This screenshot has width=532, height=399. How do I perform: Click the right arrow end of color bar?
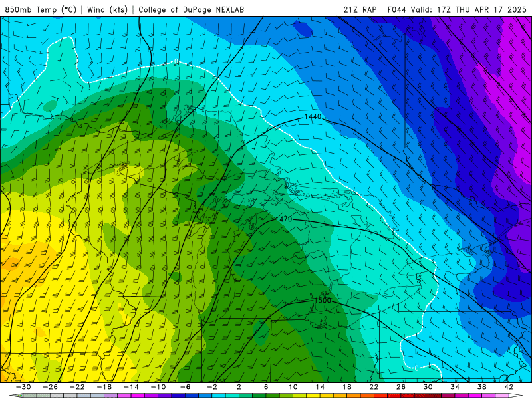click(515, 396)
